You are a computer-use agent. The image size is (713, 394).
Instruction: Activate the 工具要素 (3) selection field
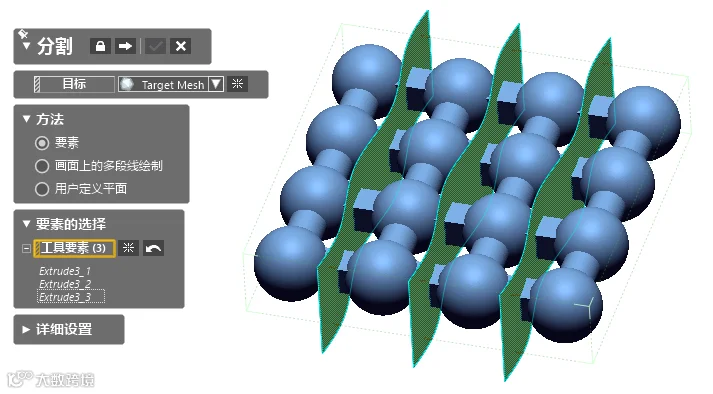74,248
